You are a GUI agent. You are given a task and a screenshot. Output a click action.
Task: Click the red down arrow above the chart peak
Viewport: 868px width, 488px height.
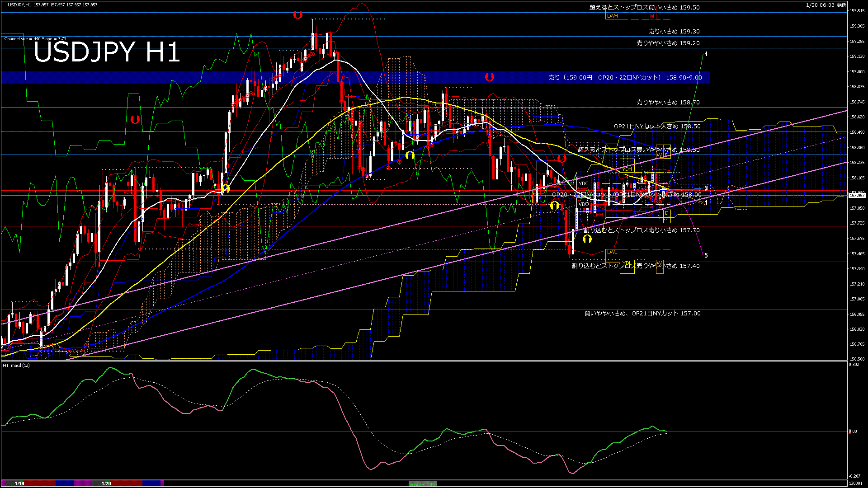[297, 15]
